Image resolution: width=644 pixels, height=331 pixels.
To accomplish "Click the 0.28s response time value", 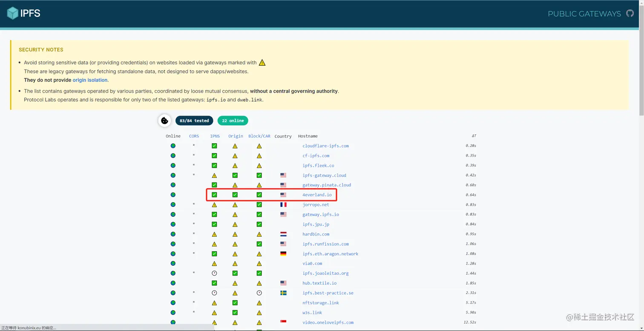I will pos(471,146).
